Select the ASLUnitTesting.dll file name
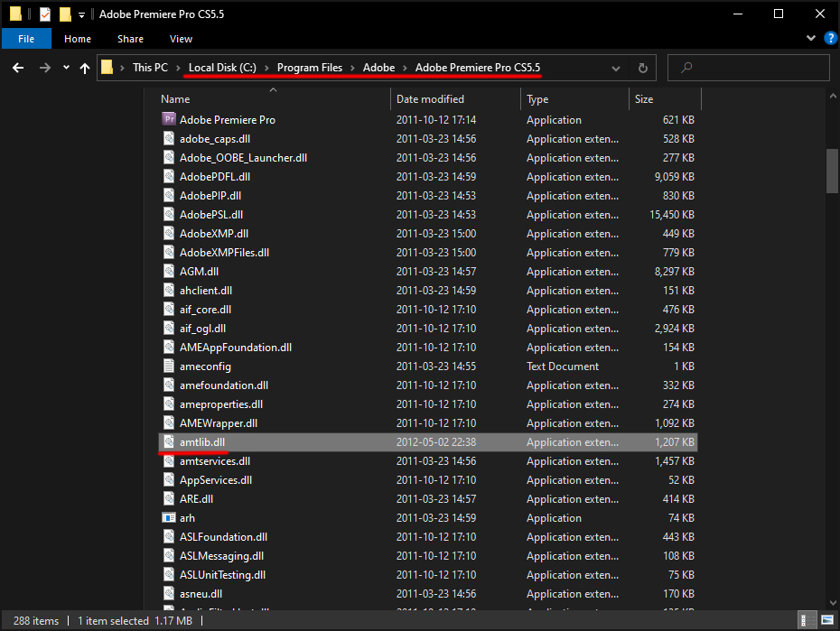Viewport: 840px width, 631px height. [x=222, y=575]
